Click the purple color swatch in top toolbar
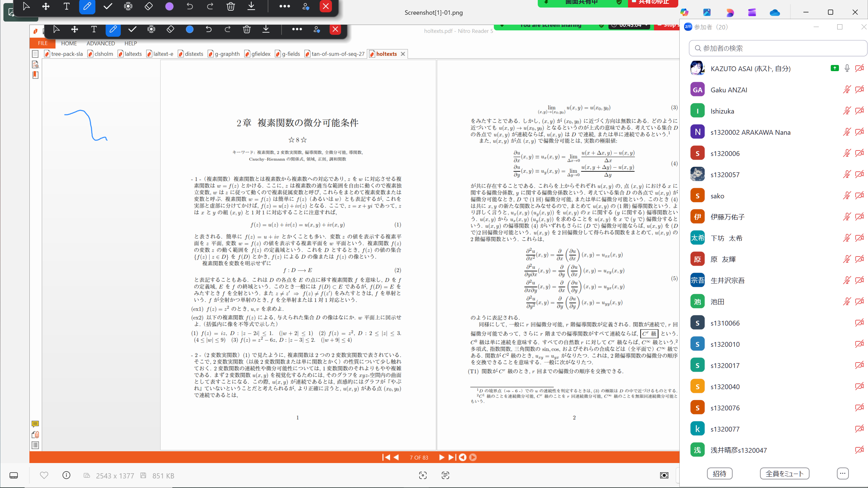Screen dimensions: 868x488 click(x=169, y=6)
